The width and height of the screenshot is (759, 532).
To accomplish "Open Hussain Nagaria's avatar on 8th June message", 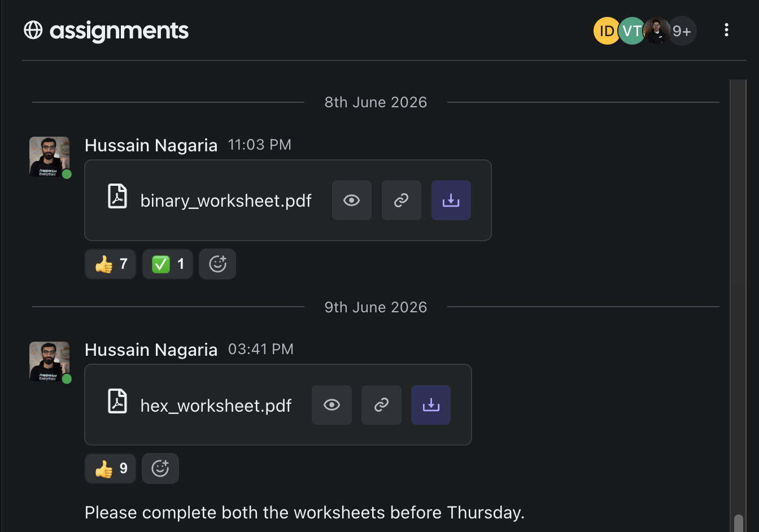I will pos(49,156).
